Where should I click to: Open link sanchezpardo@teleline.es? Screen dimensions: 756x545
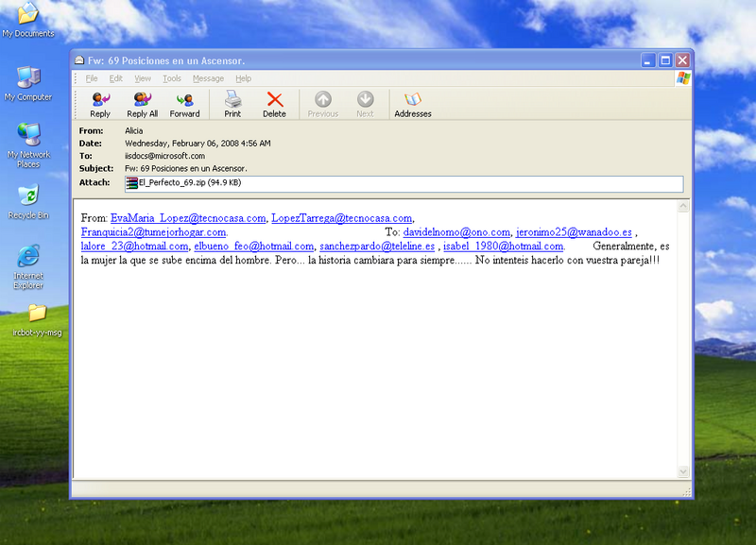[377, 247]
